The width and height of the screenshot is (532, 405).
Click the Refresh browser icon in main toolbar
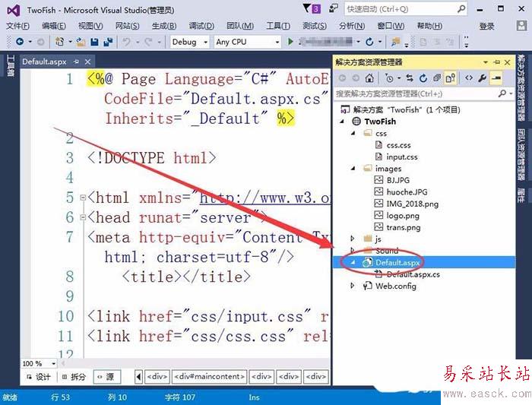369,42
